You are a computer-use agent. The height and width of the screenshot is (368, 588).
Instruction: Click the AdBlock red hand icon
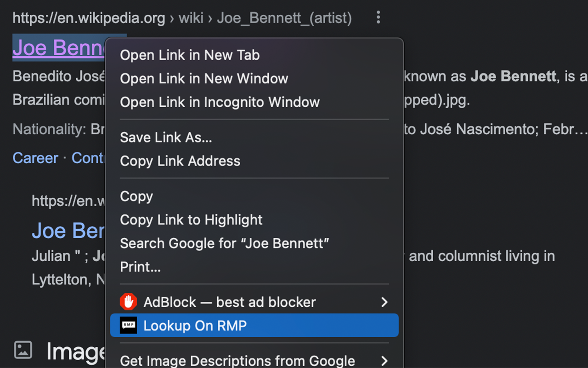[128, 302]
